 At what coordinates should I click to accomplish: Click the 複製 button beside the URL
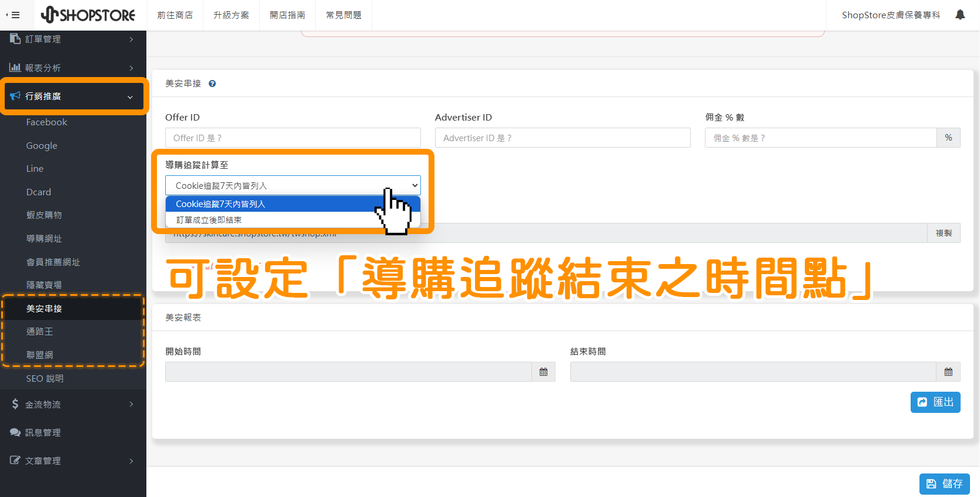(x=944, y=233)
